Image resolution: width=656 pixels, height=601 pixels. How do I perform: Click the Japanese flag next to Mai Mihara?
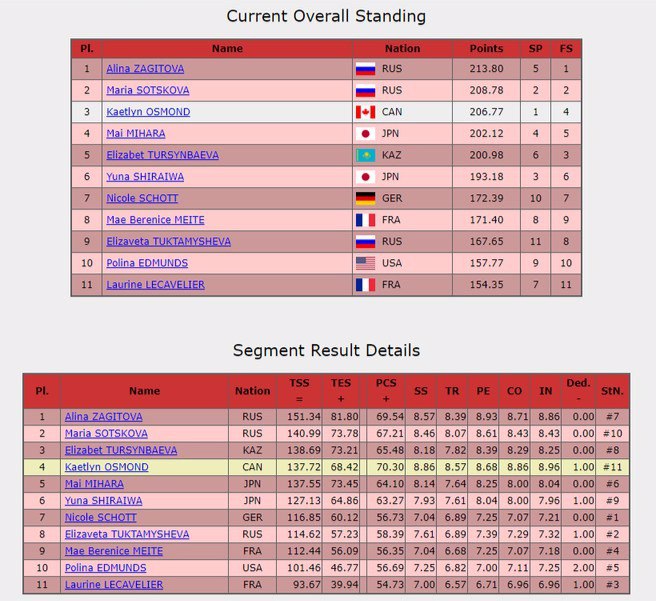[365, 134]
